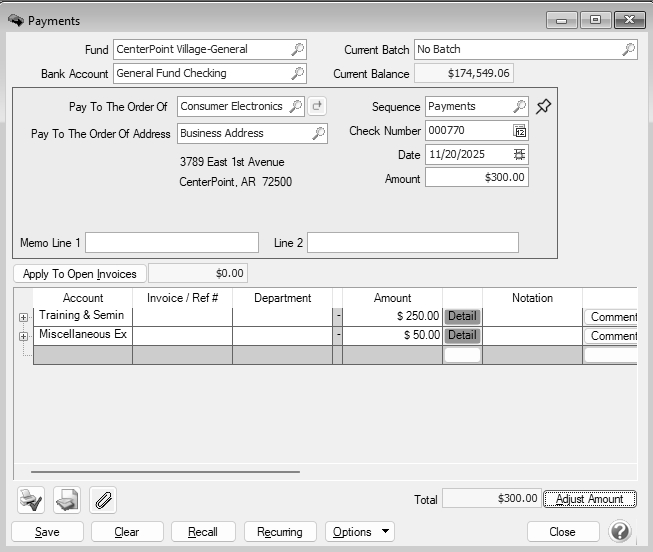This screenshot has height=552, width=653.
Task: Expand the Training & Semin row
Action: 23,316
